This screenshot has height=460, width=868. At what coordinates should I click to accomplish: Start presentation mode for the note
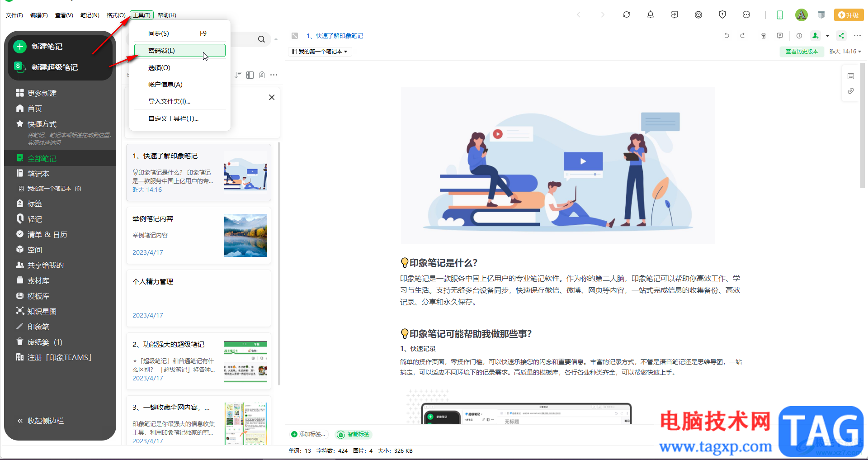[780, 36]
